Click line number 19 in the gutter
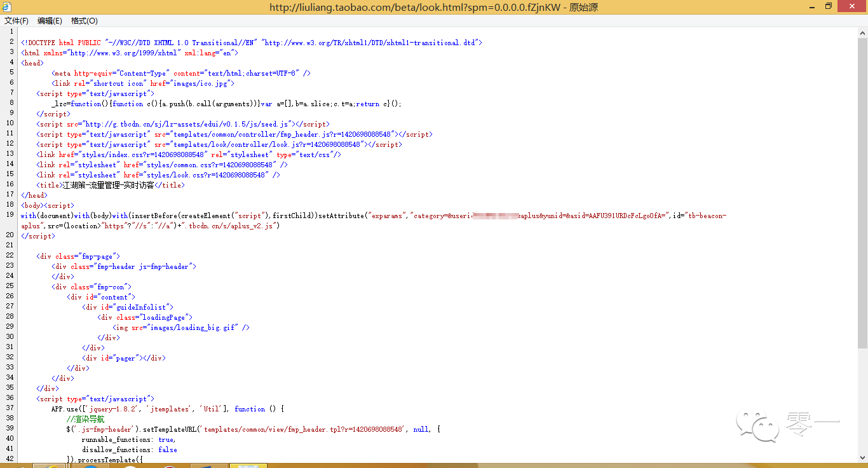This screenshot has width=868, height=468. pyautogui.click(x=10, y=214)
